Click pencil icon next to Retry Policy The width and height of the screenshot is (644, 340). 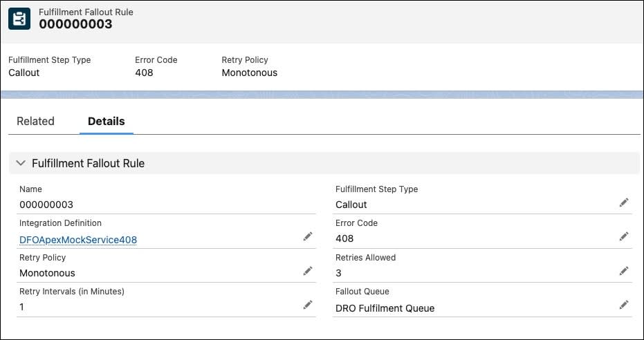tap(308, 271)
